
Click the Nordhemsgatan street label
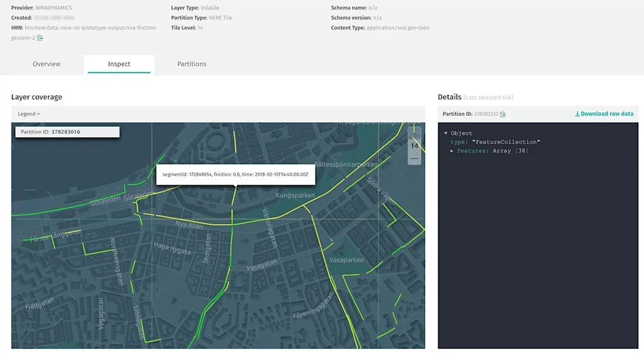point(116,261)
